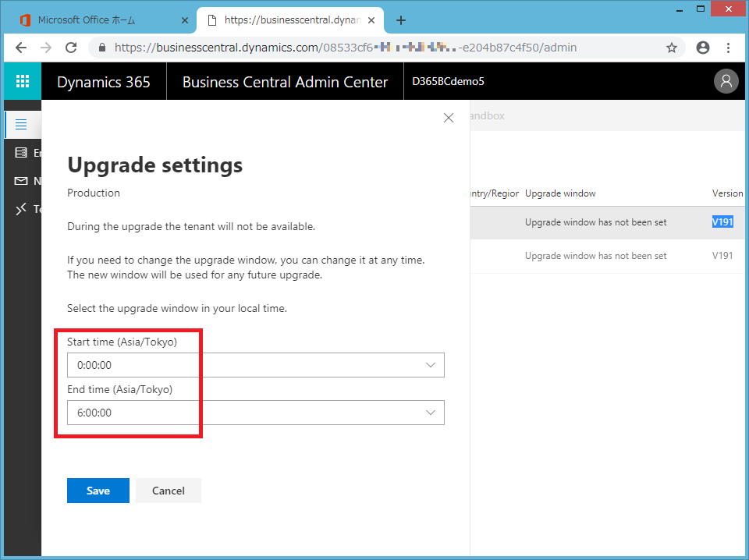This screenshot has width=749, height=560.
Task: Click the Country/Region column header
Action: pos(495,193)
